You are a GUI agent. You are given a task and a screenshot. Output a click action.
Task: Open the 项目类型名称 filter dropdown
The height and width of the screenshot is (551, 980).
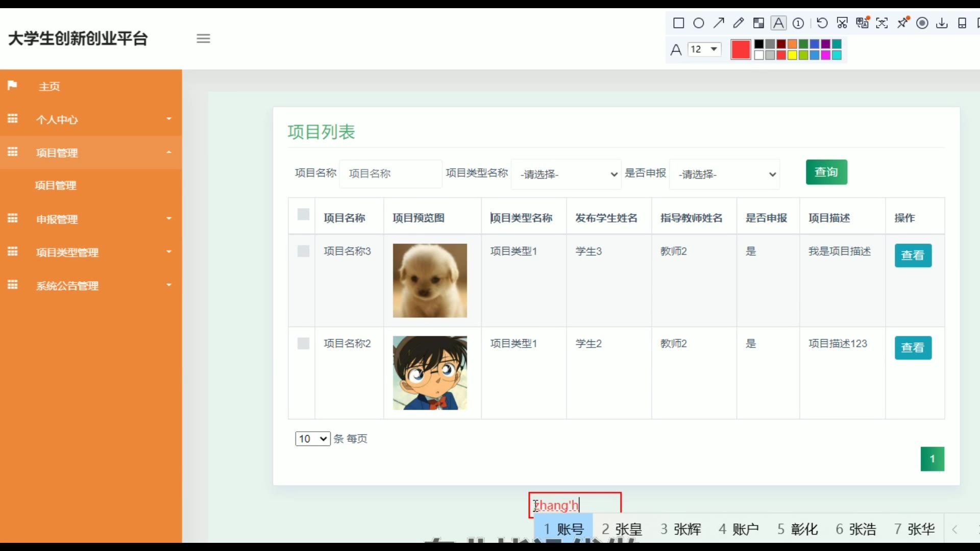566,174
